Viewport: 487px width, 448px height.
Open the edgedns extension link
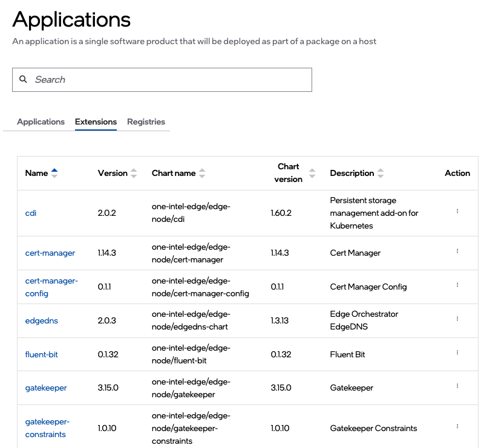tap(42, 320)
